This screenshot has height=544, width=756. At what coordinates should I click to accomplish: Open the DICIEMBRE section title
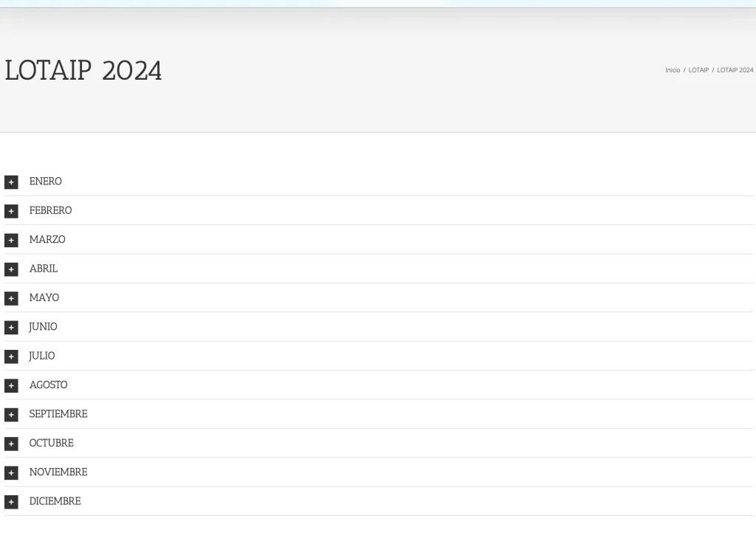tap(55, 501)
